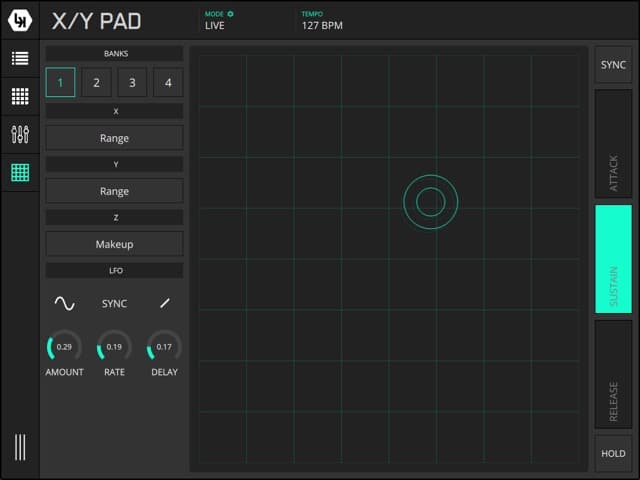Click the 127 BPM tempo value
The height and width of the screenshot is (480, 640).
point(322,25)
